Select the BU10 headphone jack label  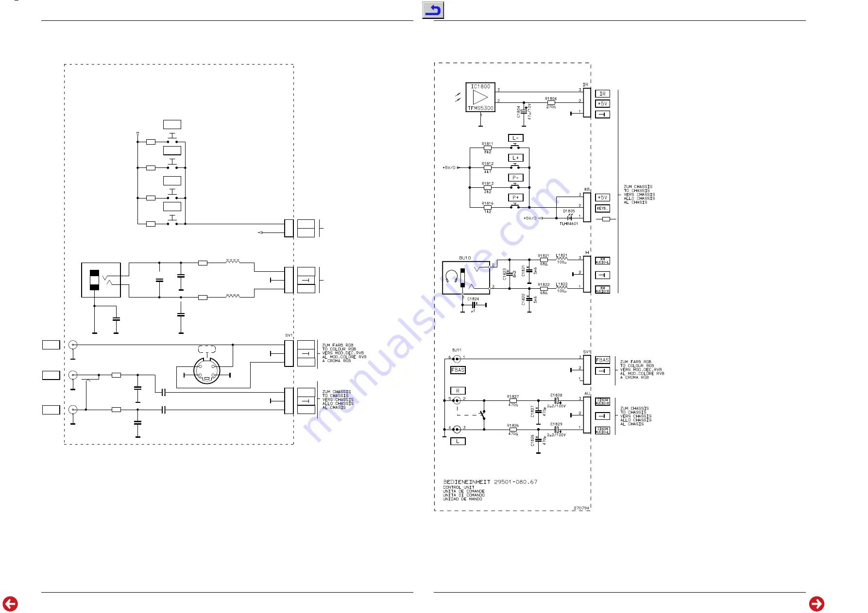click(465, 258)
